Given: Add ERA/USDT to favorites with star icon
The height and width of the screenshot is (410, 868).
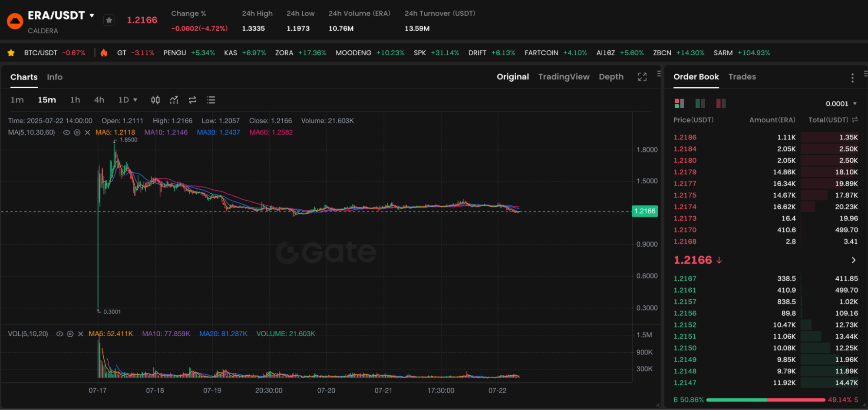Looking at the screenshot, I should tap(109, 20).
